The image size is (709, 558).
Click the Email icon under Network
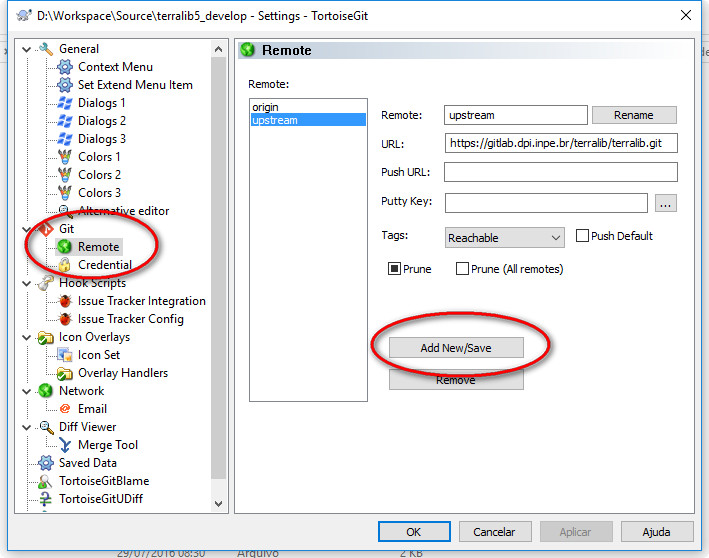coord(65,409)
